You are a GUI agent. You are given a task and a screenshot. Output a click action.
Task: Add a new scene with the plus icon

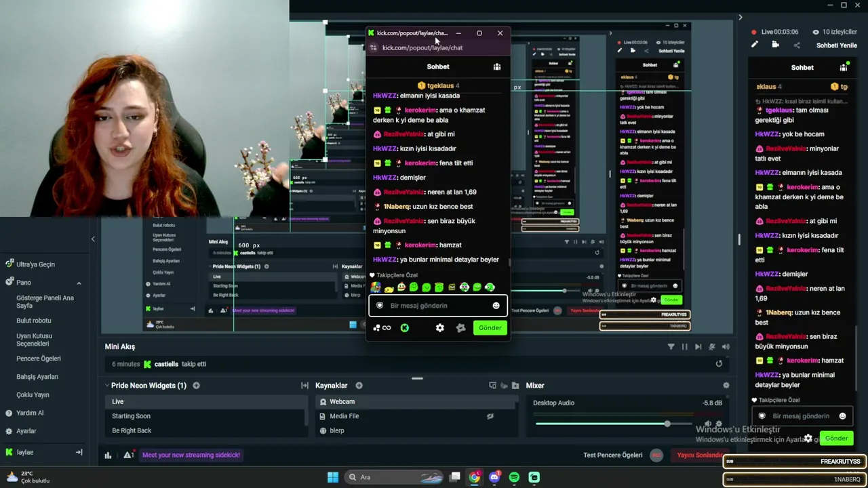(196, 386)
